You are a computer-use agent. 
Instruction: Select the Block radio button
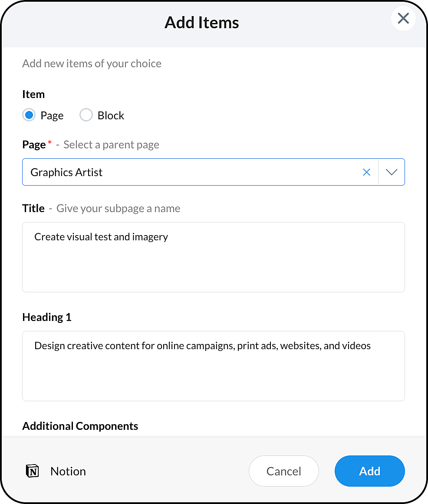click(x=86, y=115)
